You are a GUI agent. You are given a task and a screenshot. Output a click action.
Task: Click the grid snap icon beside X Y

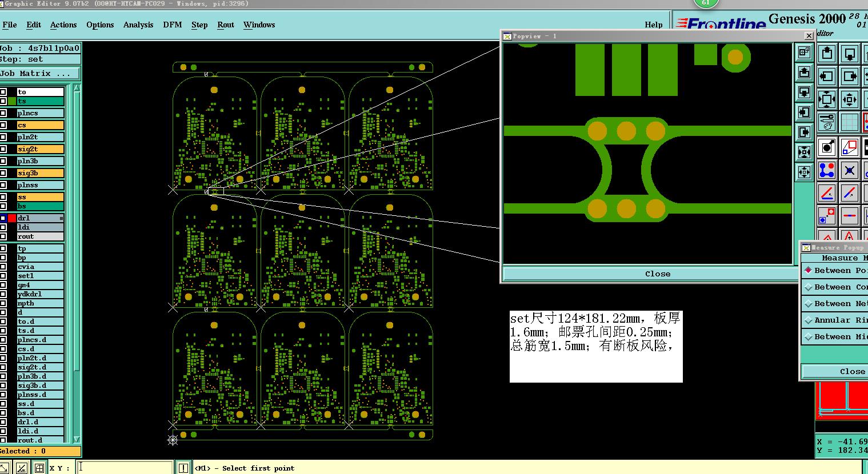point(39,468)
